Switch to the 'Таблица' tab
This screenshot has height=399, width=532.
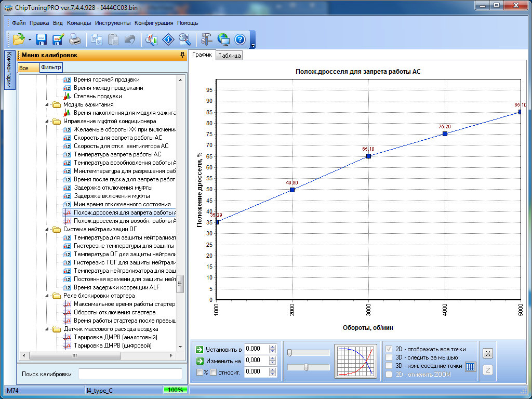(x=230, y=56)
